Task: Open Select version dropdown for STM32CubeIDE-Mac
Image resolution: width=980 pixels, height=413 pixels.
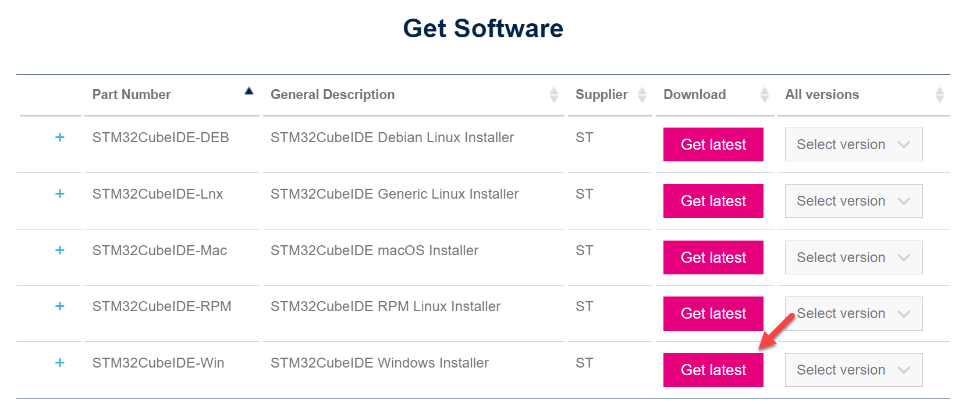Action: pos(854,257)
